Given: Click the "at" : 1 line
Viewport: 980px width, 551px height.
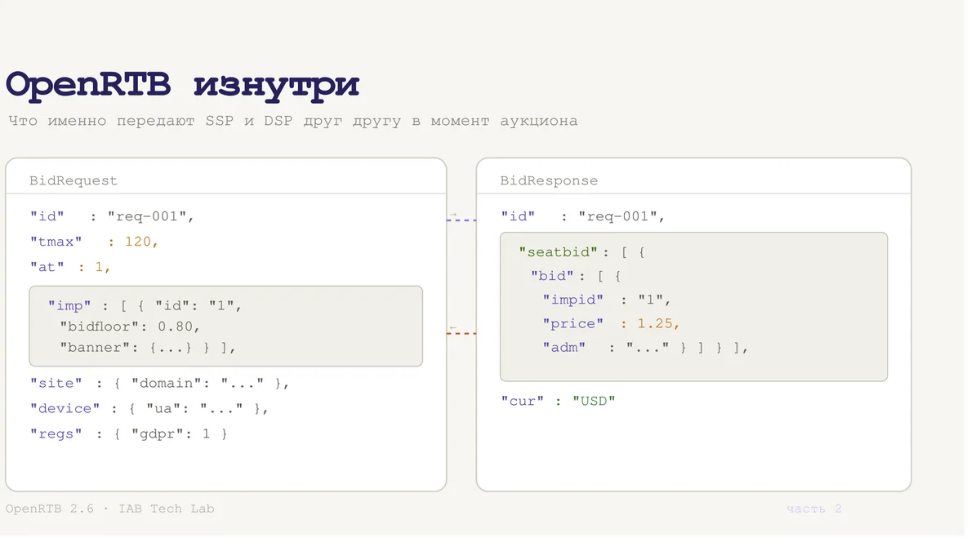Looking at the screenshot, I should tap(70, 267).
